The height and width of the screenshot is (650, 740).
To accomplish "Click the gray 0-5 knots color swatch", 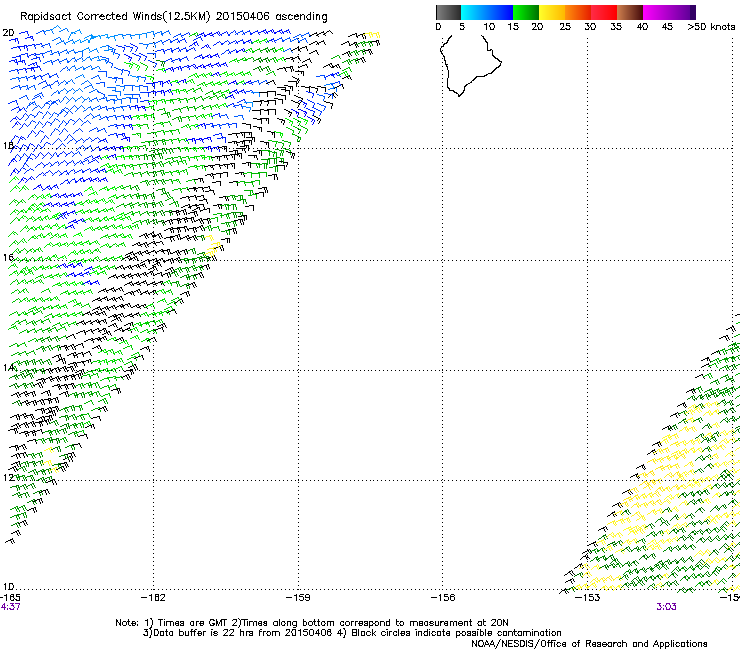I will [448, 12].
